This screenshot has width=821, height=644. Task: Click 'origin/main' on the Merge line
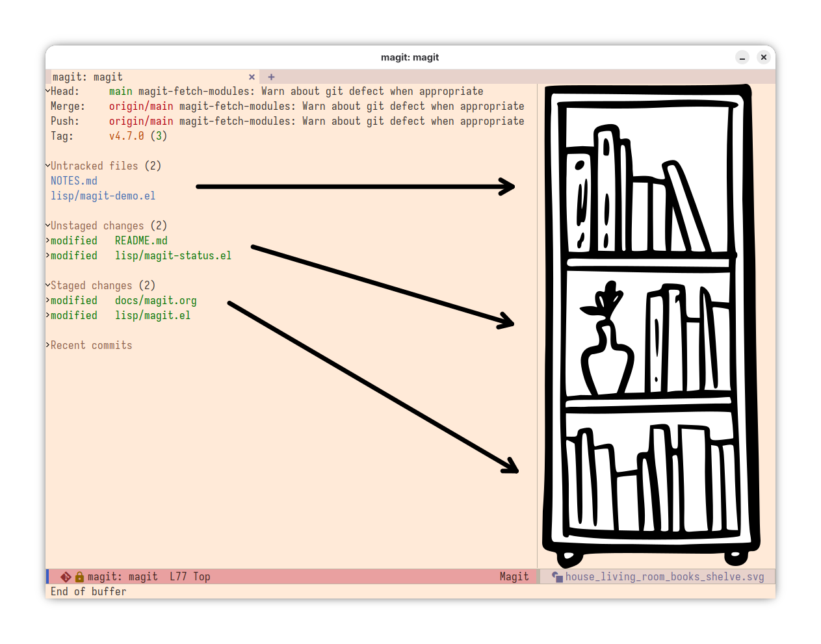click(141, 107)
